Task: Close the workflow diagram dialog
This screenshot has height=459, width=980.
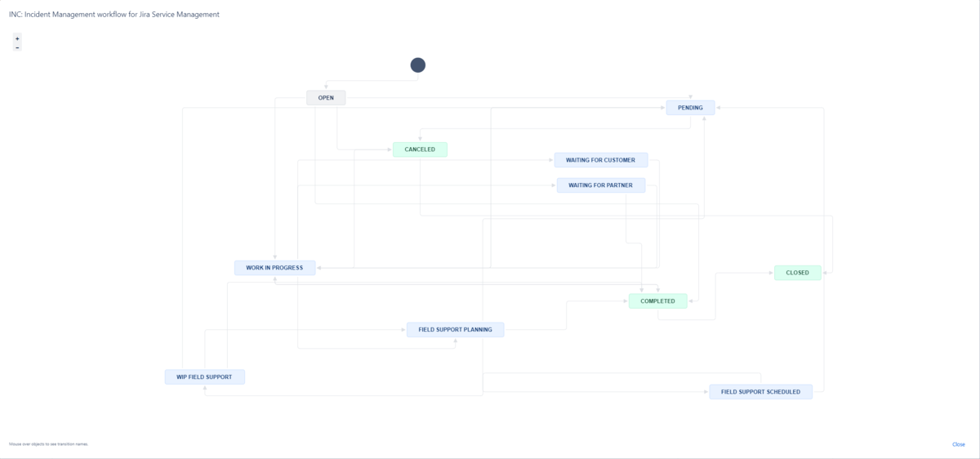Action: (x=958, y=444)
